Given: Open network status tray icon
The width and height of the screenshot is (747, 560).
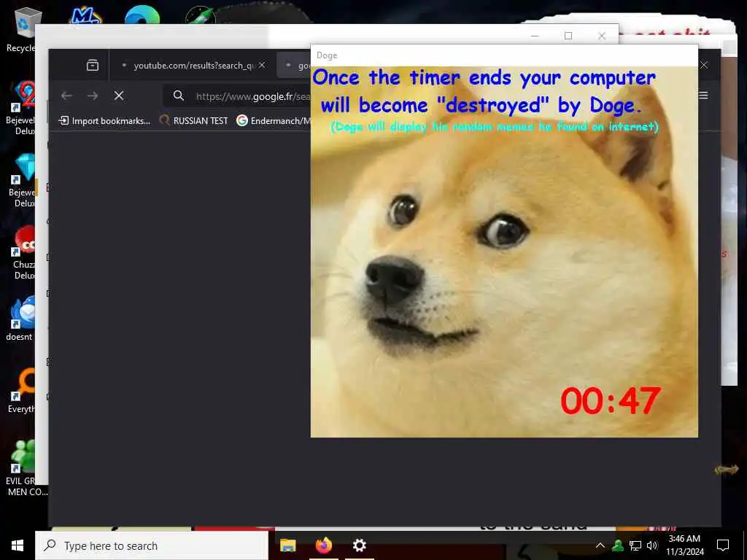Looking at the screenshot, I should tap(635, 545).
